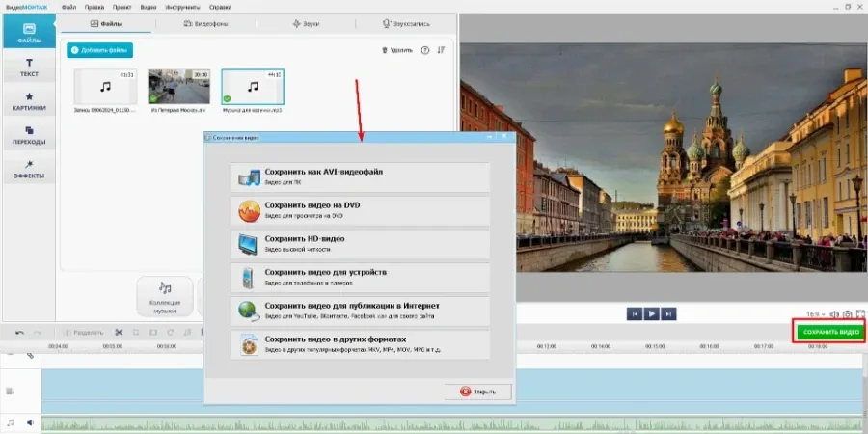
Task: Select the scissors cut tool
Action: pos(119,332)
